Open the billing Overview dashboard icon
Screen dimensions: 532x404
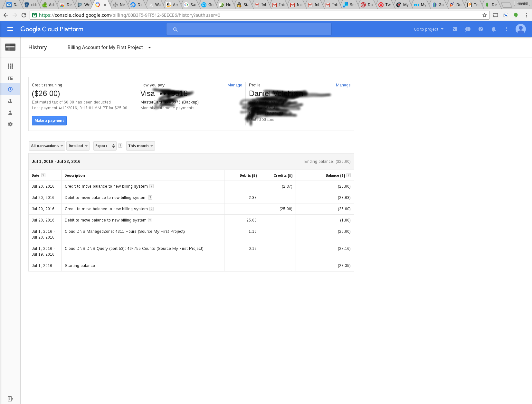(x=10, y=66)
